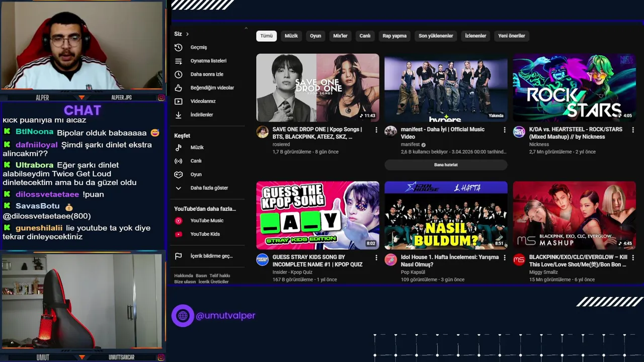Play Guess the Kpop Song thumbnail
The width and height of the screenshot is (644, 362).
(317, 216)
